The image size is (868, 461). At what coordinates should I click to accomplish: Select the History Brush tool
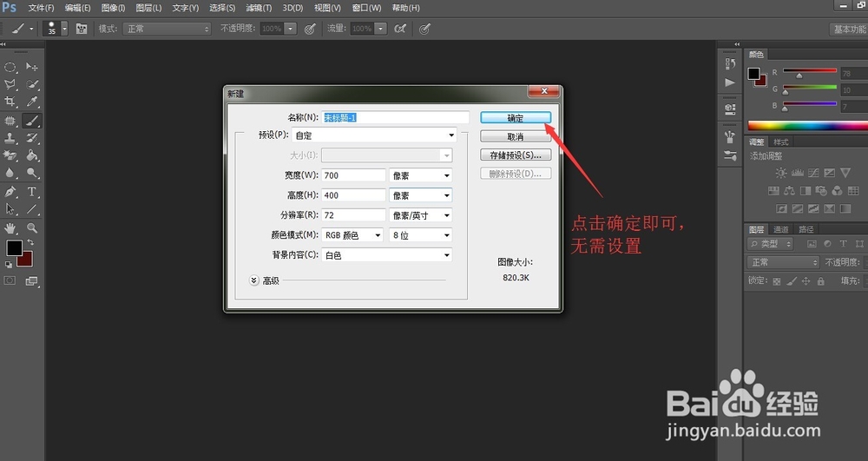pyautogui.click(x=32, y=138)
